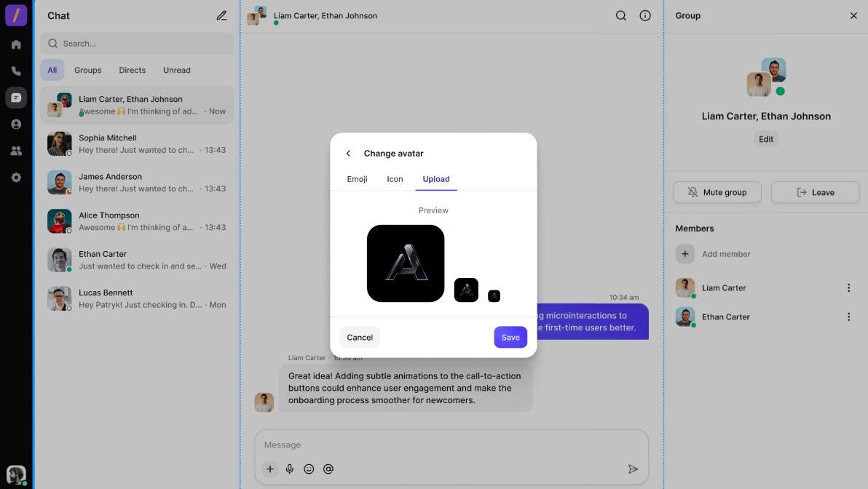868x489 pixels.
Task: Click the chat Search field
Action: pyautogui.click(x=137, y=43)
